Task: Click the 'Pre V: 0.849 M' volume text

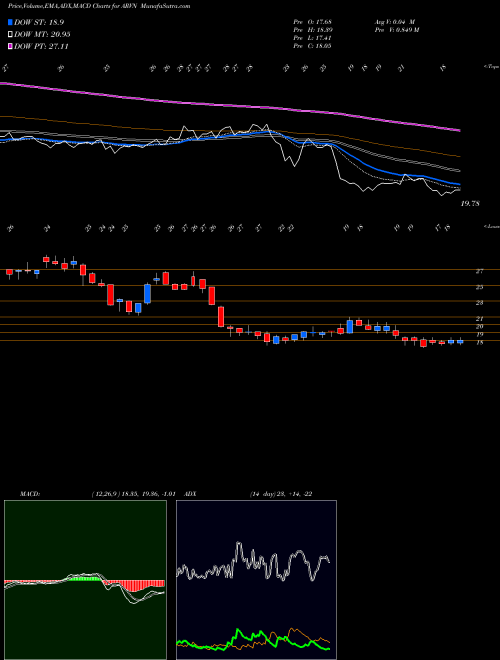Action: [x=398, y=30]
